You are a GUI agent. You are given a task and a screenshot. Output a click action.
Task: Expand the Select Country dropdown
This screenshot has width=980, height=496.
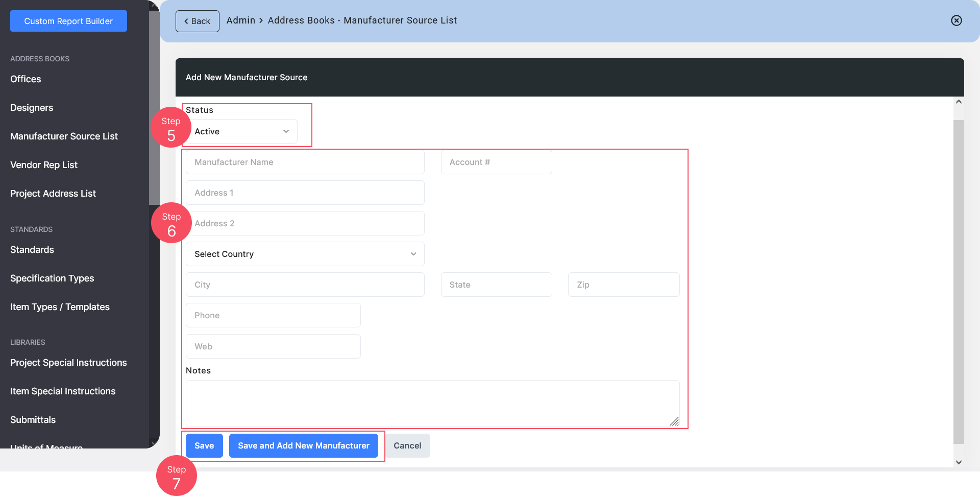[x=305, y=254]
